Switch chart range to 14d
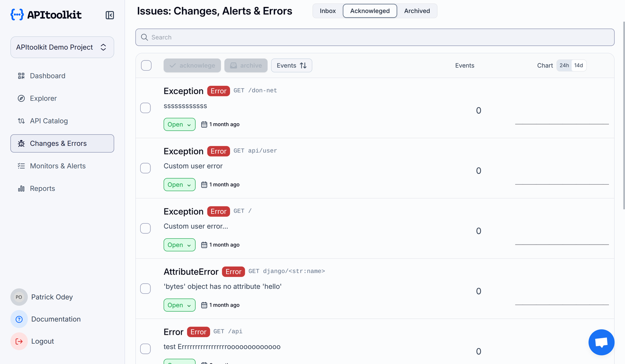This screenshot has height=364, width=625. click(579, 65)
